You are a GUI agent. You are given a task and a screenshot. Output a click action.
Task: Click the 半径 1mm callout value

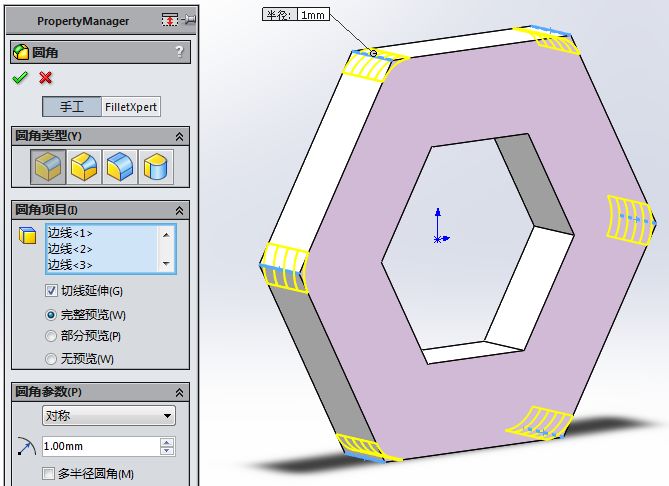point(313,15)
